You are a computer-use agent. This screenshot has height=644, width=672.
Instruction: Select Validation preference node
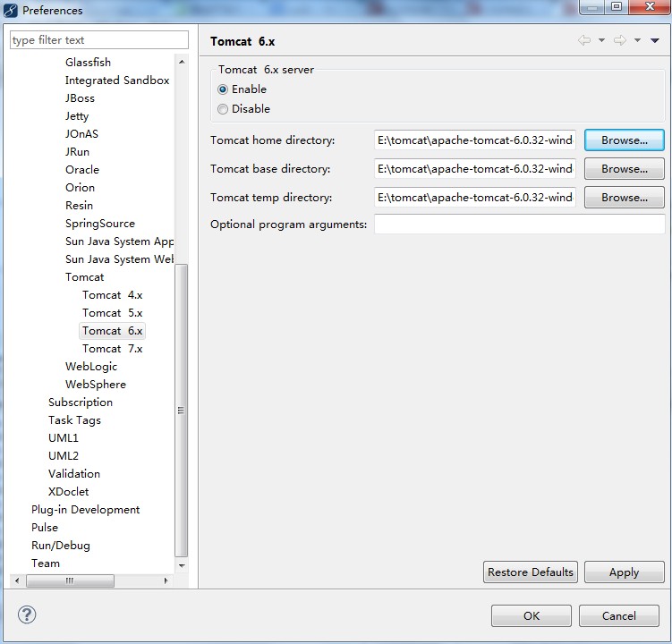click(74, 474)
